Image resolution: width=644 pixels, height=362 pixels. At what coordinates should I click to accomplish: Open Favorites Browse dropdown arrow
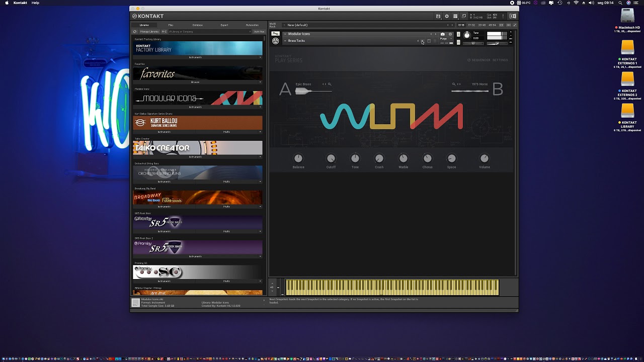tap(260, 82)
